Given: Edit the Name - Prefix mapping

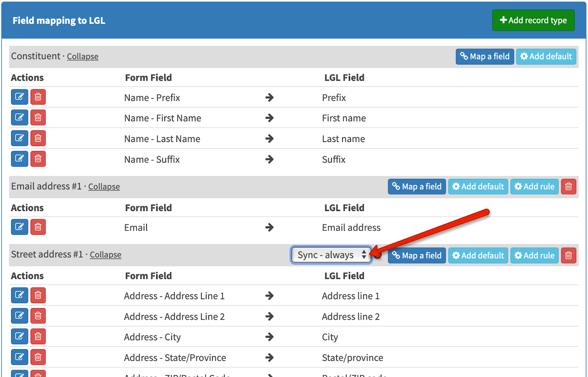Looking at the screenshot, I should (19, 97).
